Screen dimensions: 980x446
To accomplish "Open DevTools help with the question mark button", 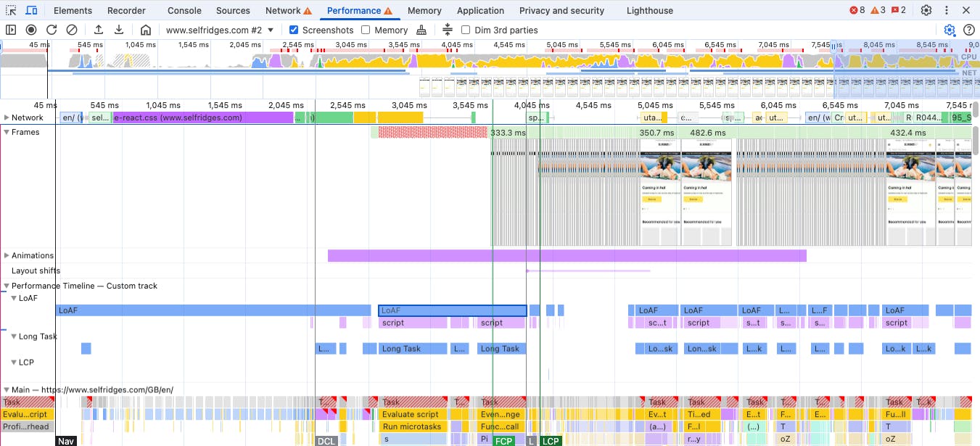I will pos(970,31).
